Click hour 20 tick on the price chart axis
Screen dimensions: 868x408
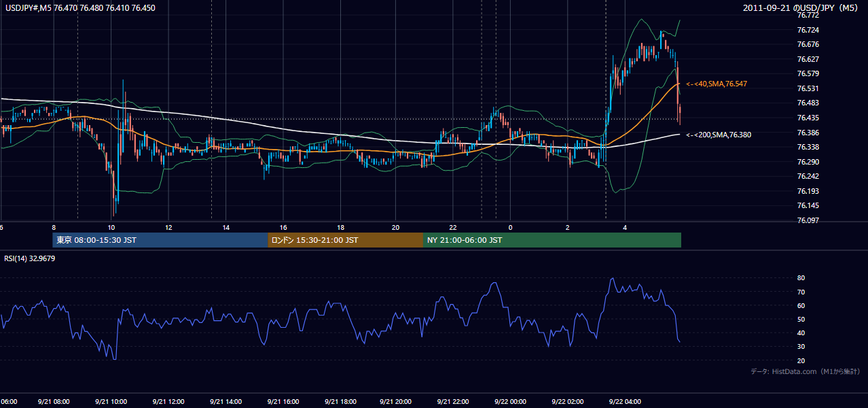(x=396, y=228)
